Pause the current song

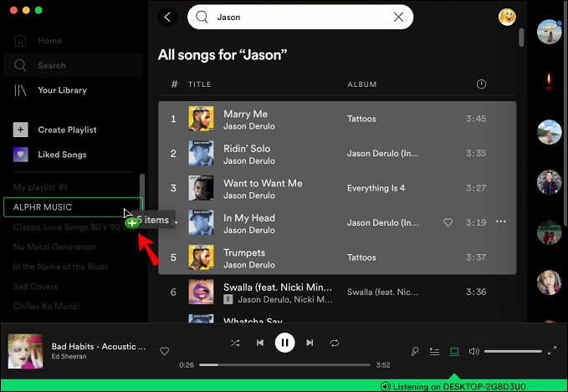(284, 343)
